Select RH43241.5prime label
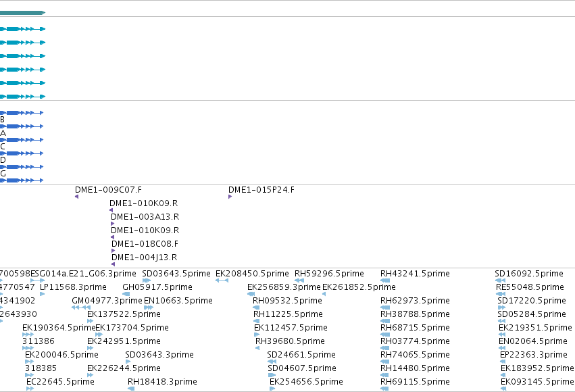The width and height of the screenshot is (575, 392). pyautogui.click(x=415, y=274)
